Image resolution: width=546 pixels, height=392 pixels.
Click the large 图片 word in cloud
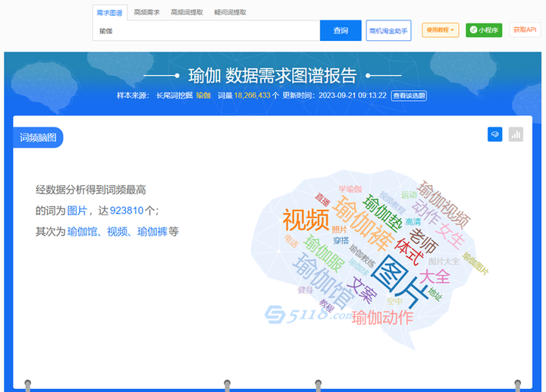click(400, 281)
